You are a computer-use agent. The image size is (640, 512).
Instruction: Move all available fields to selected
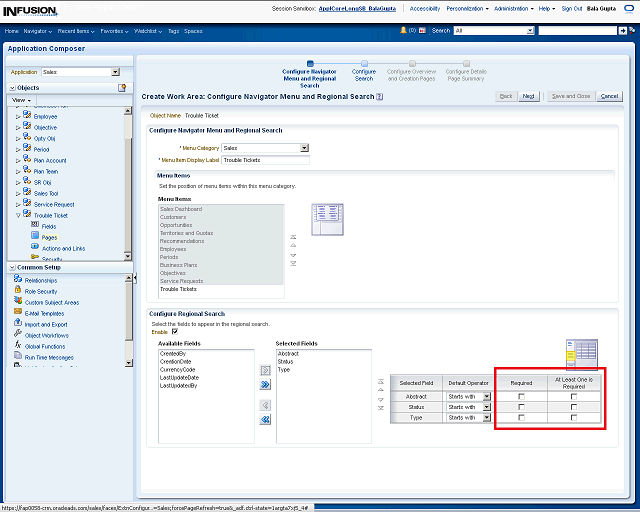266,384
